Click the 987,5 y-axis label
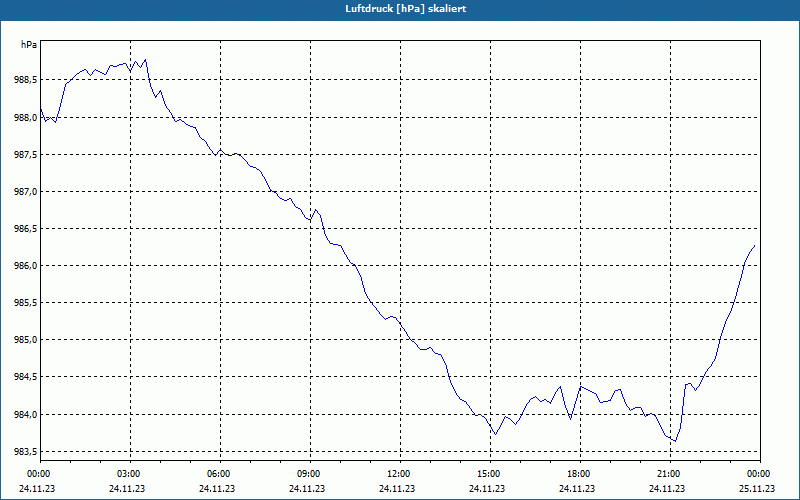Screen dimensions: 800x500 25,155
